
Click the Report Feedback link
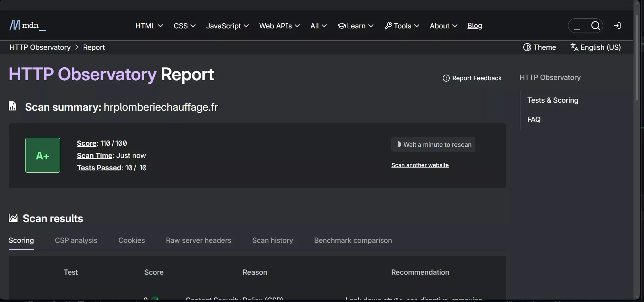pos(472,78)
